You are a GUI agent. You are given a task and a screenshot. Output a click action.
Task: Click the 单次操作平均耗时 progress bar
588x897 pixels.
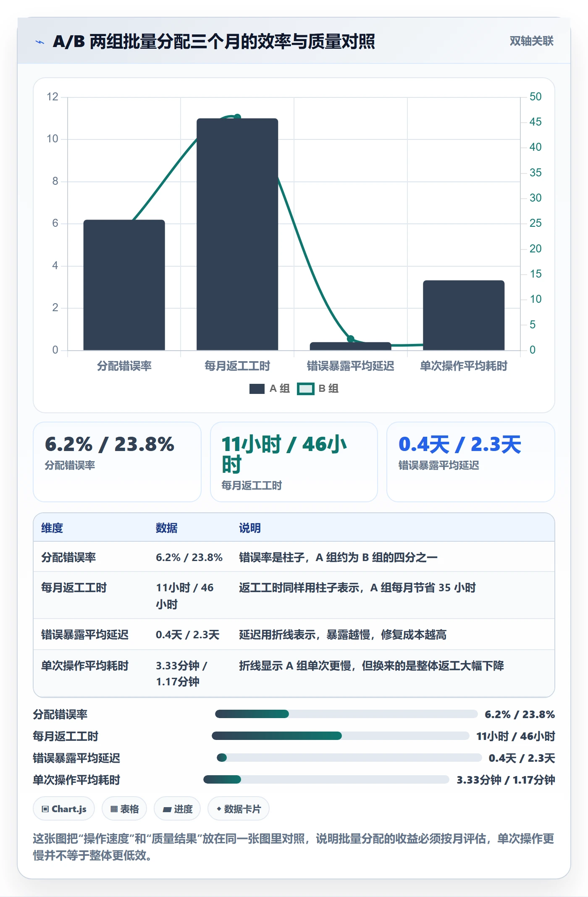click(x=326, y=779)
